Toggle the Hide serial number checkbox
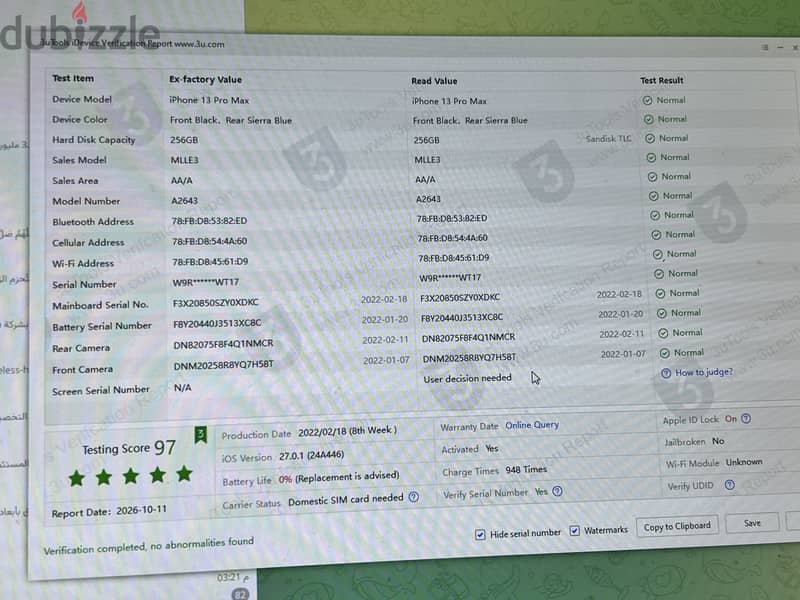800x600 pixels. [480, 534]
